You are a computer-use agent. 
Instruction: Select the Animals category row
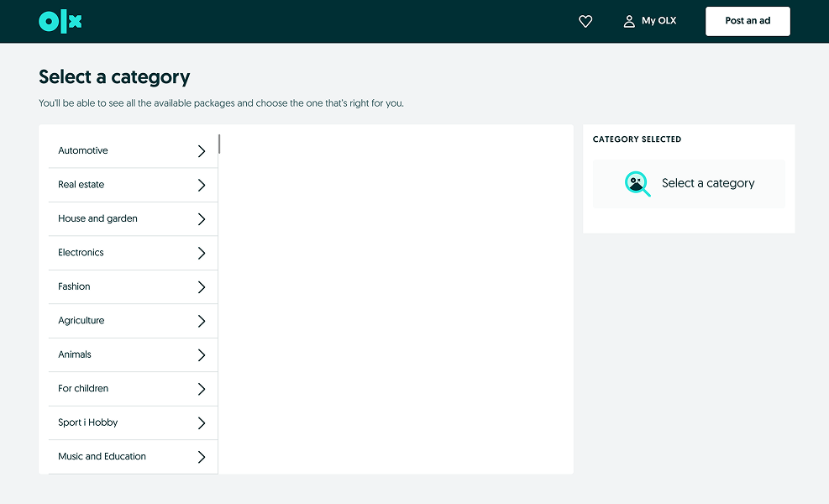click(134, 354)
